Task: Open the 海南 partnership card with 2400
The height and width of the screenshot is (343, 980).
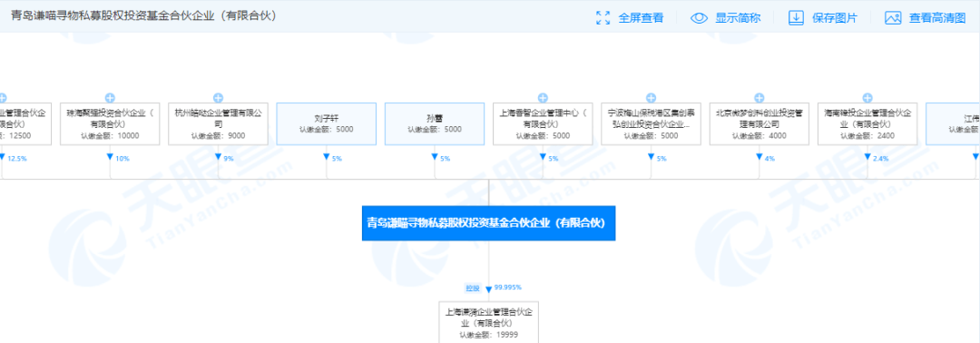Action: pyautogui.click(x=867, y=123)
